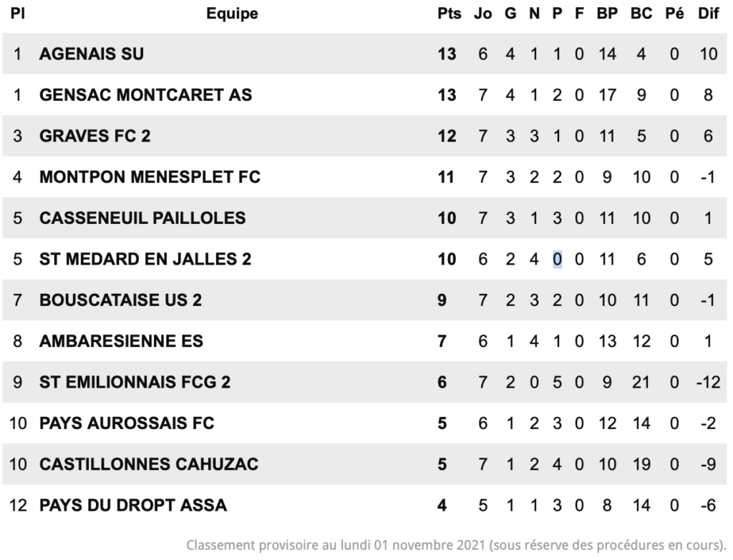The width and height of the screenshot is (733, 560).
Task: Click PAYS DU DROPT ASSA team name
Action: [x=133, y=506]
